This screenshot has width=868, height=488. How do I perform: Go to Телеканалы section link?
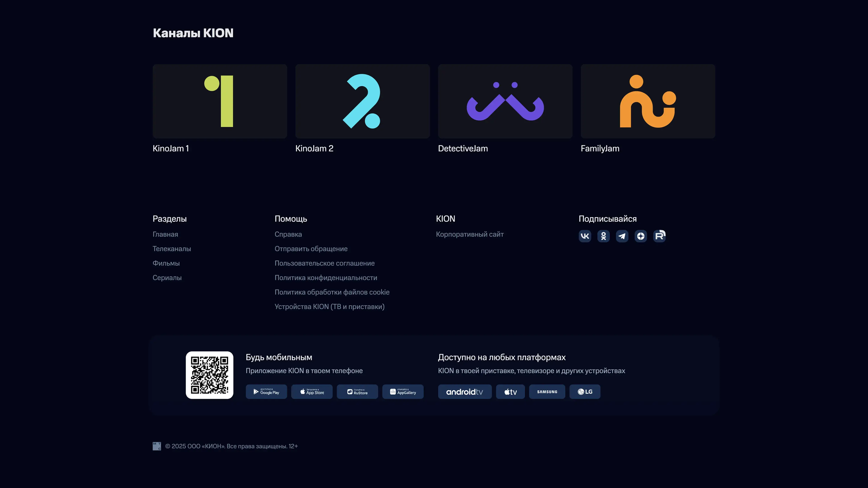click(172, 249)
